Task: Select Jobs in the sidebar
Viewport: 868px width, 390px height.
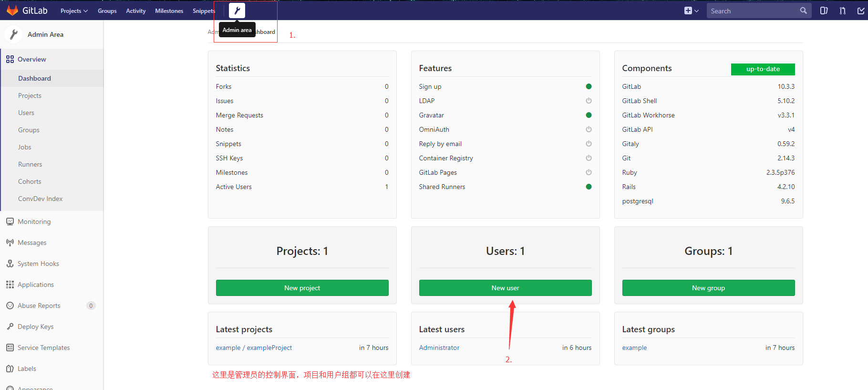Action: [x=52, y=147]
